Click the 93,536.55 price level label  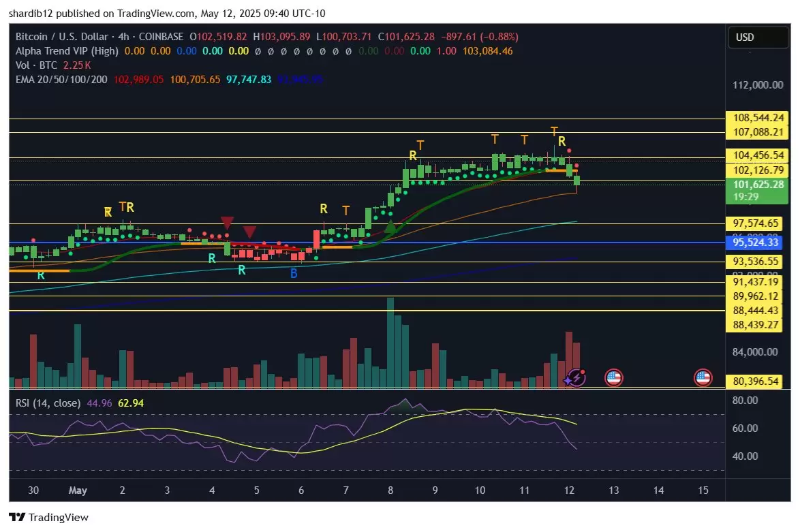point(755,262)
